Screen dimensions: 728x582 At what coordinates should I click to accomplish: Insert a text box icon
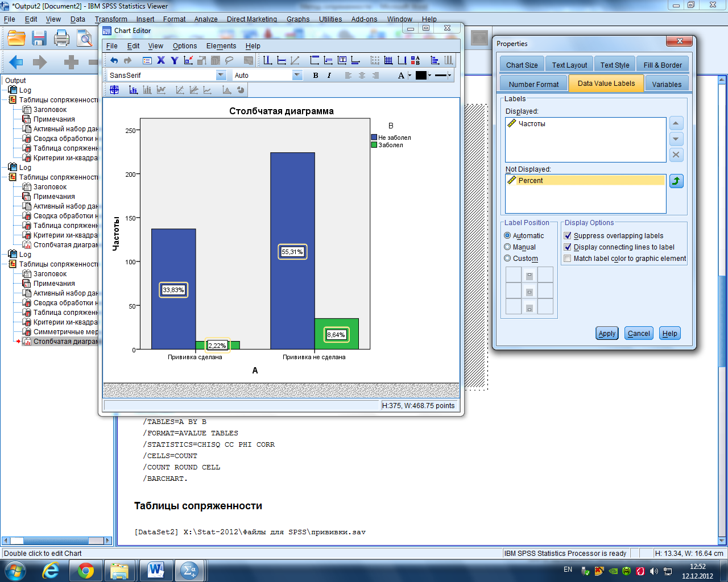coord(342,60)
